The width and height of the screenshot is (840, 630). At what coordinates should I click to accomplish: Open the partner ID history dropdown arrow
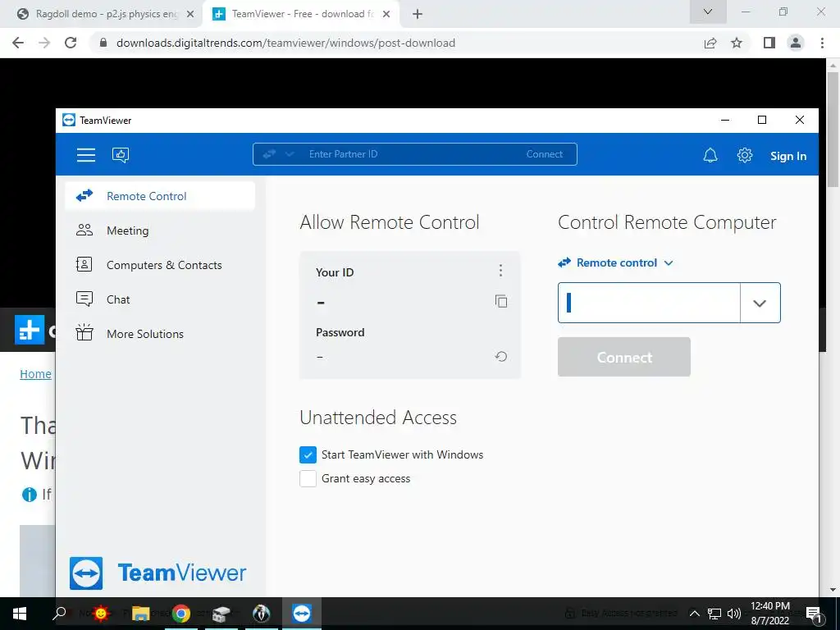[x=760, y=304]
